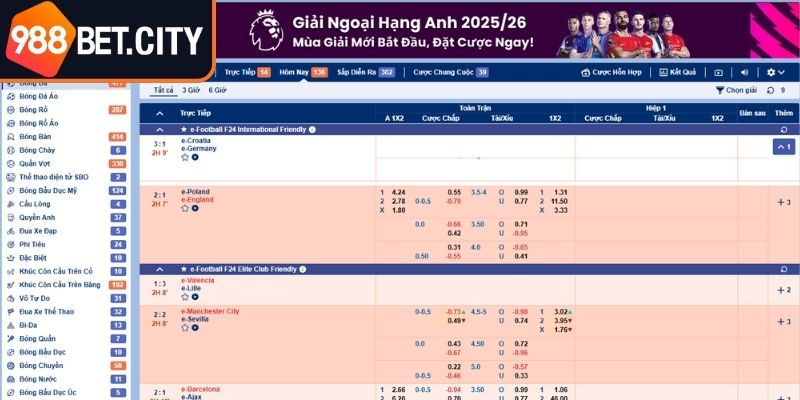
Task: Play live stream for e-Manchester City match
Action: click(x=195, y=328)
